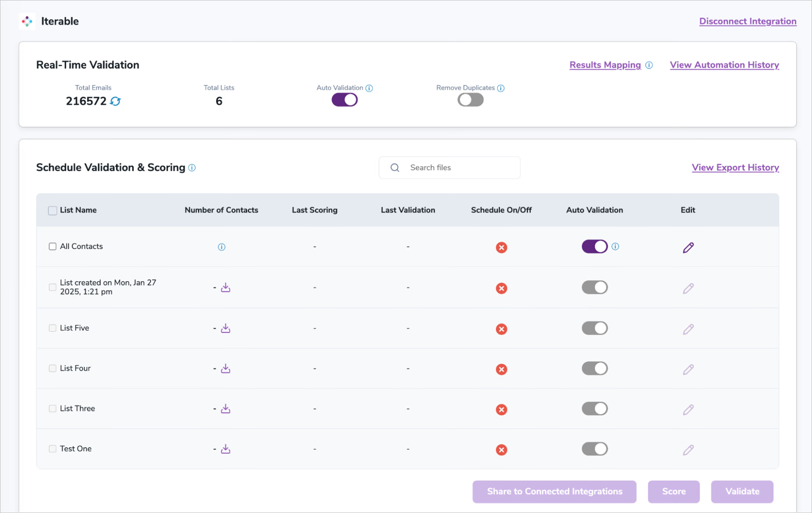812x513 pixels.
Task: Enable auto validation for Jan 27 2025 list
Action: (x=594, y=288)
